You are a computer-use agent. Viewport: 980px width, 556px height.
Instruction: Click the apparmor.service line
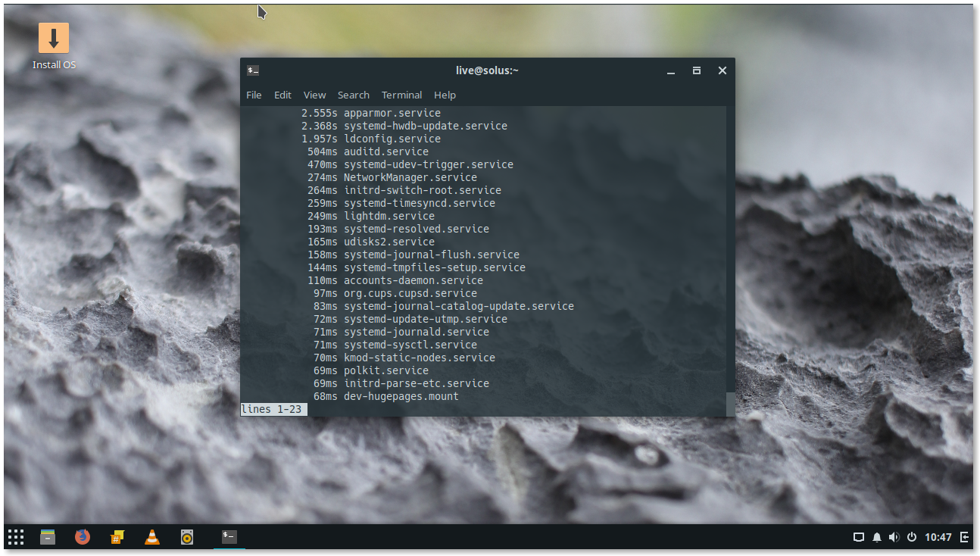point(371,113)
